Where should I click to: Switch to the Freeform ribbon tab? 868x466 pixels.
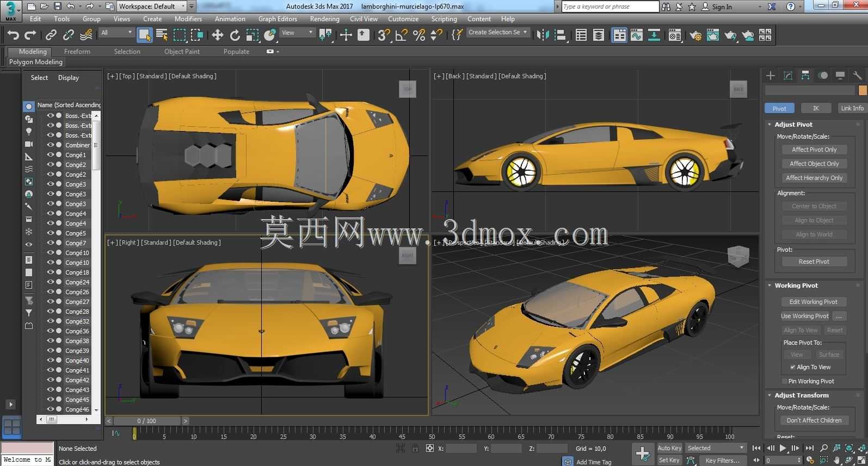(x=77, y=52)
